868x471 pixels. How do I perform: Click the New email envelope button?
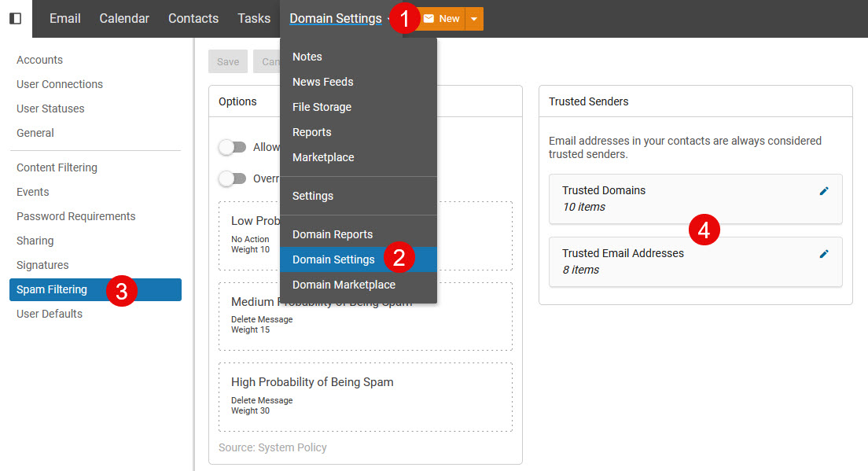441,19
